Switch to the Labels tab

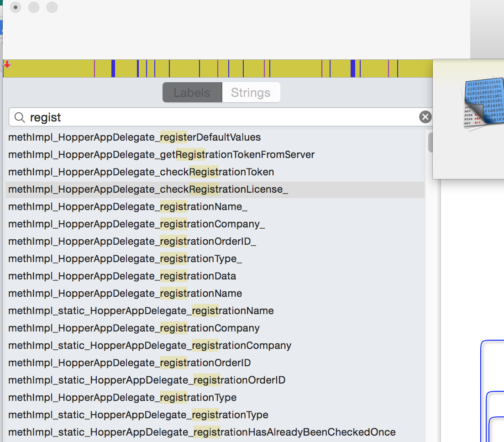[192, 93]
